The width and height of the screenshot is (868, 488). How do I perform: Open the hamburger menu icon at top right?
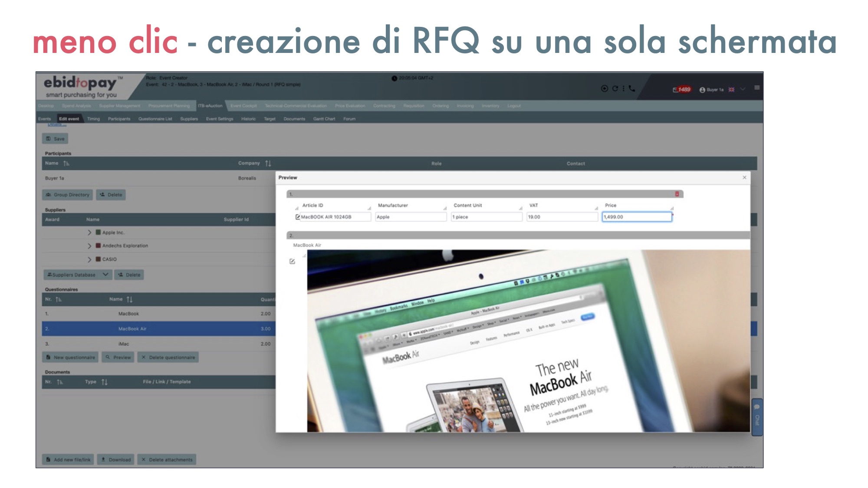[757, 88]
